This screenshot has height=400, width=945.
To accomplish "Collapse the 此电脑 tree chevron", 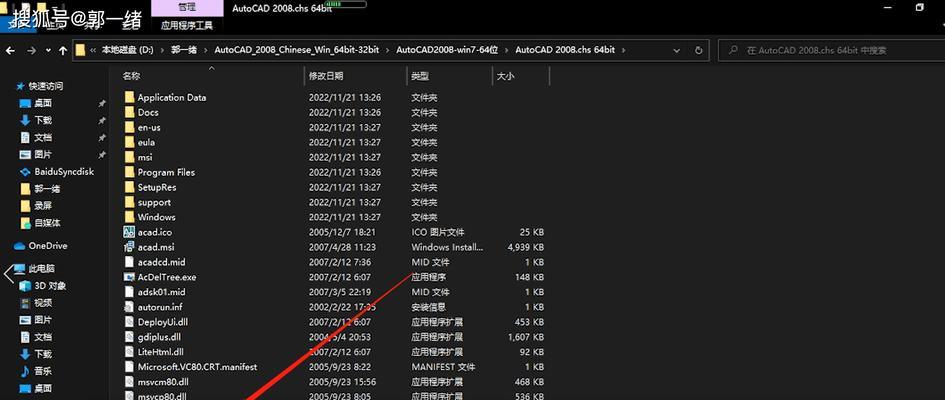I will (8, 274).
